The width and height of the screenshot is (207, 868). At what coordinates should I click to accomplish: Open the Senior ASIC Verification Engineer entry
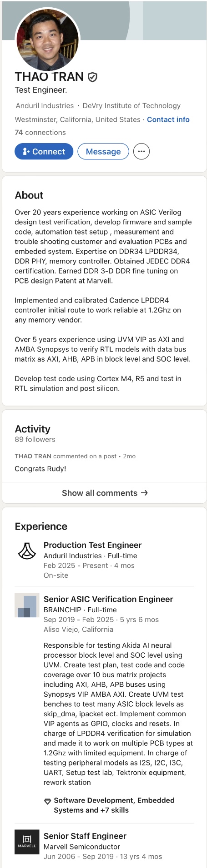tap(108, 599)
